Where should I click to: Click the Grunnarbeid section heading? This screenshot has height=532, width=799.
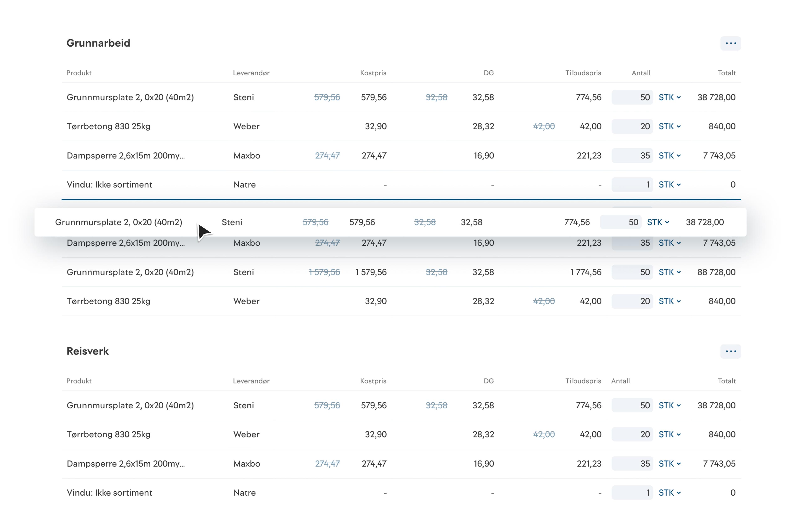click(x=98, y=43)
